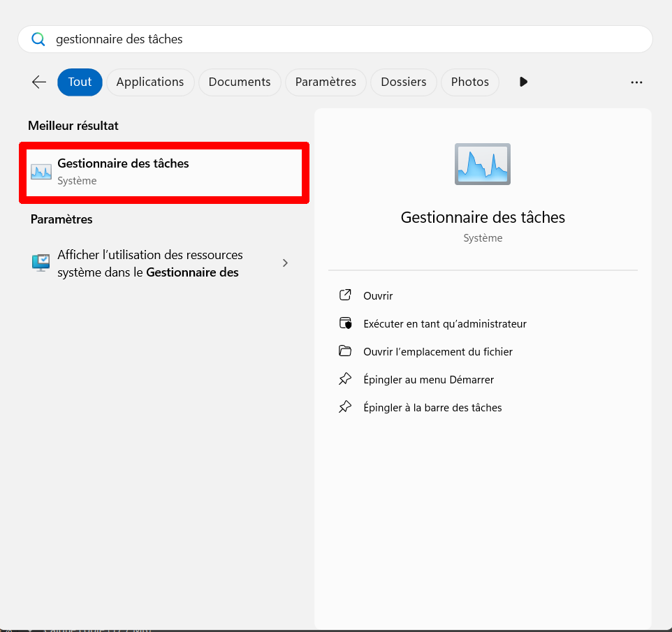Viewport: 672px width, 632px height.
Task: Go back using the left arrow
Action: [x=39, y=82]
